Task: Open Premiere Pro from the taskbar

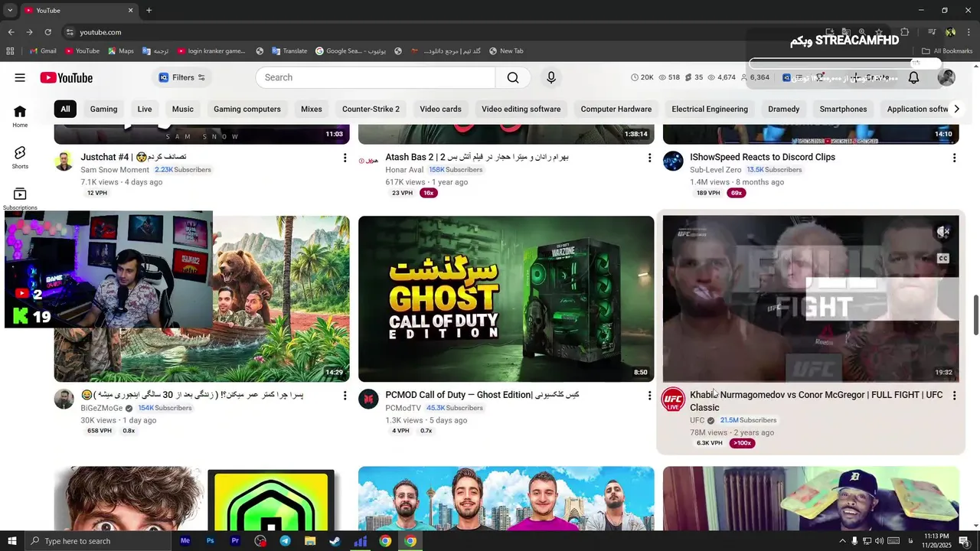Action: (235, 541)
